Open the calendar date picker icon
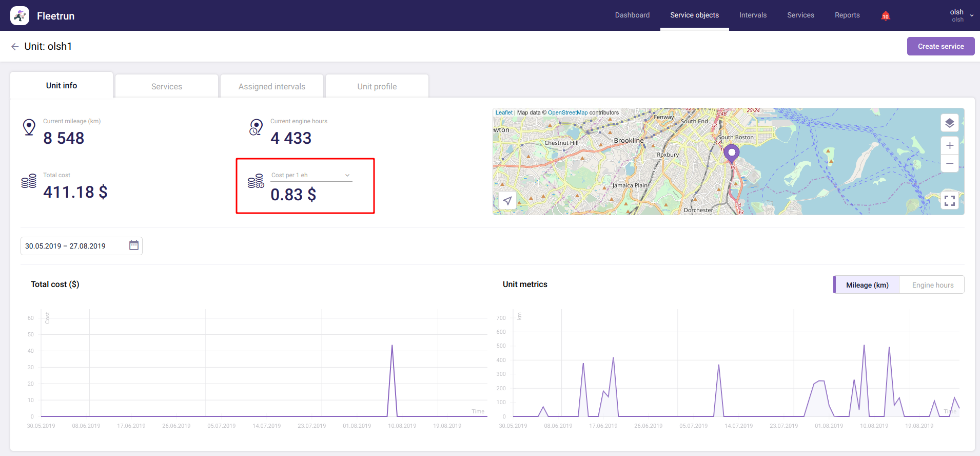Viewport: 980px width, 456px height. 134,245
